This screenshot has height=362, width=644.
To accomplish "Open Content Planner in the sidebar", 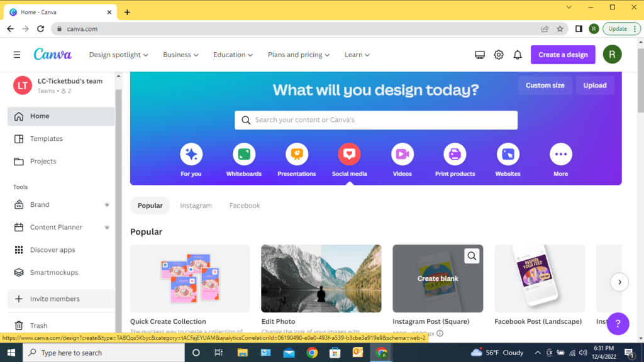I will coord(61,227).
